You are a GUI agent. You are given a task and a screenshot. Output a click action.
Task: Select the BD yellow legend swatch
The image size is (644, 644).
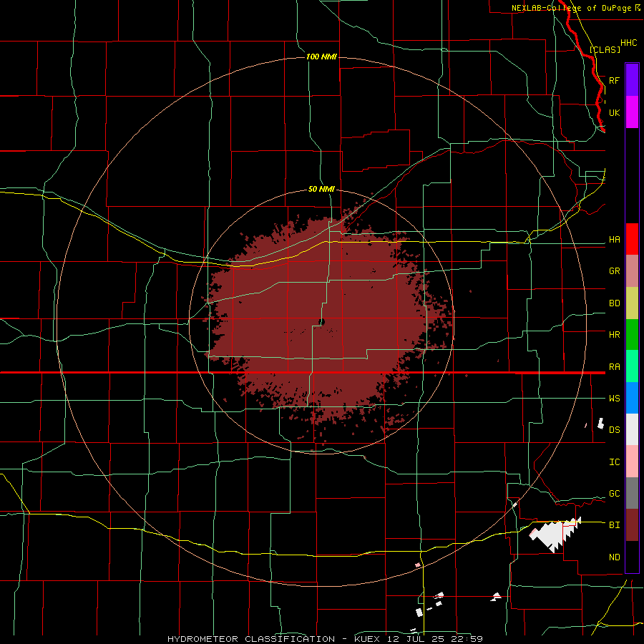(x=632, y=303)
